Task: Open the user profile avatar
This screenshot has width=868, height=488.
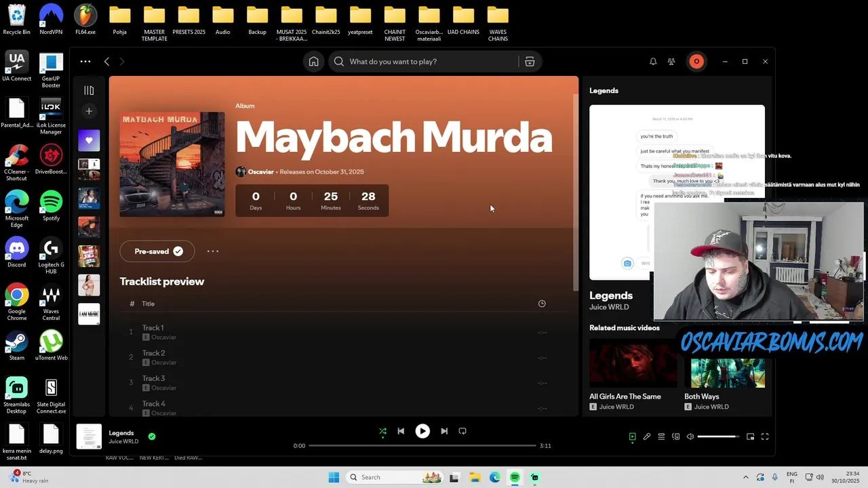Action: click(696, 62)
